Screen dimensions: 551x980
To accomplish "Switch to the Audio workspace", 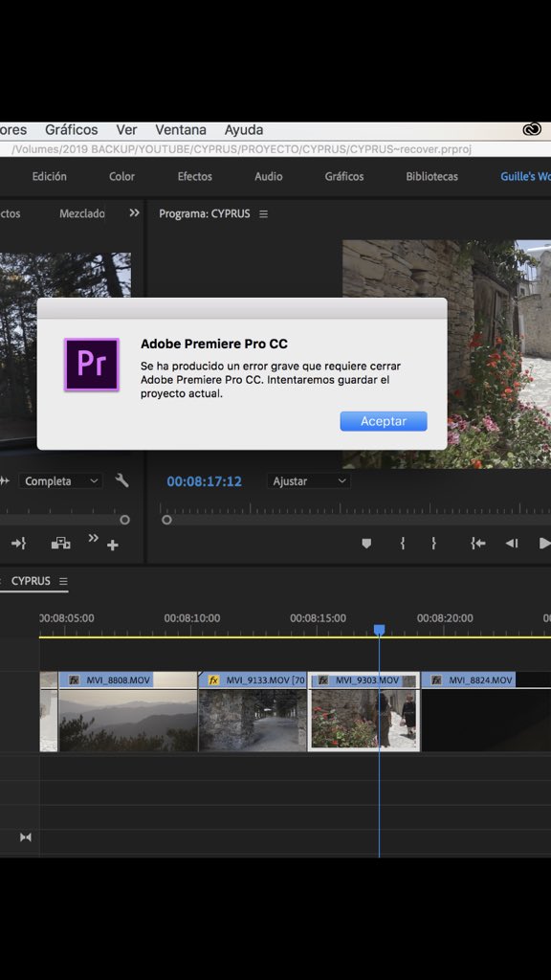I will click(x=269, y=176).
